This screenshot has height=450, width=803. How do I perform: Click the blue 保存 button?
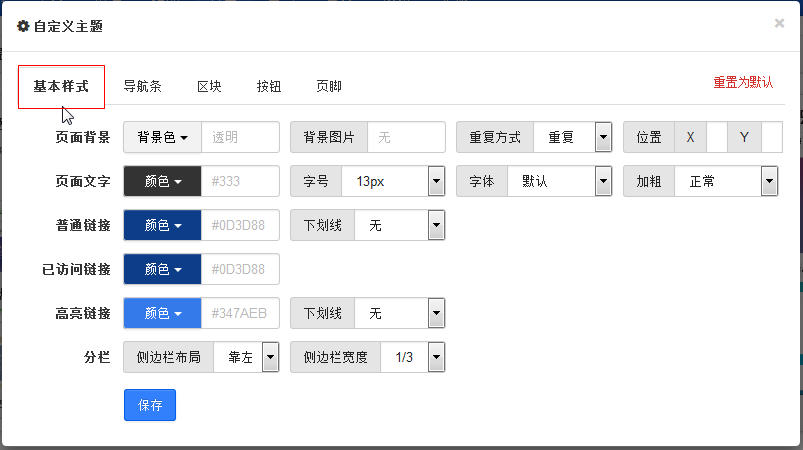[x=150, y=405]
